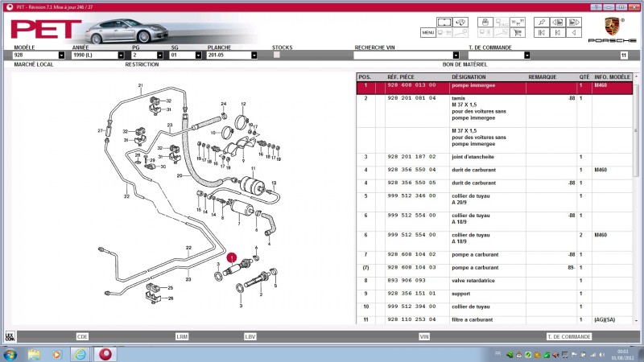The image size is (644, 362).
Task: Select part number 999 512 346 00
Action: pos(411,195)
